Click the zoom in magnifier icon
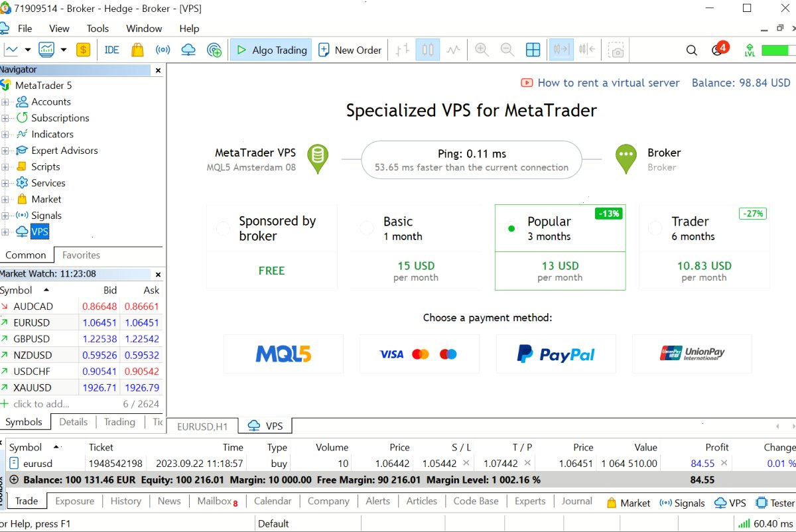Screen dimensions: 796x532 click(x=482, y=50)
